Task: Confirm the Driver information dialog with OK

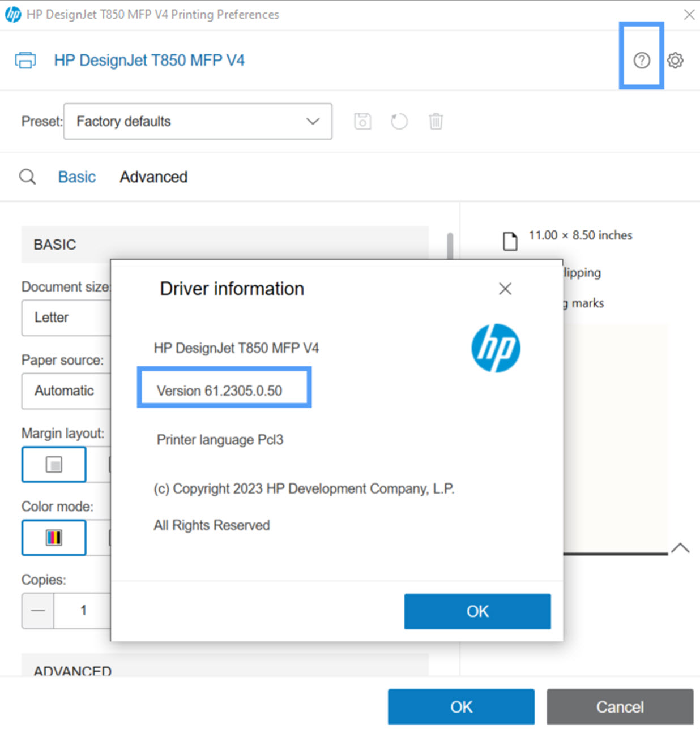Action: click(477, 611)
